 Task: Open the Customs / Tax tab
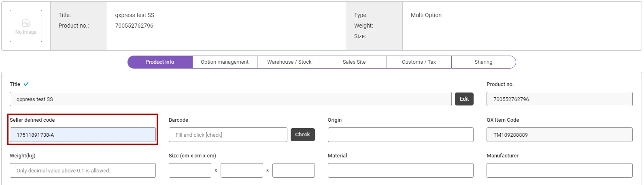[x=419, y=62]
